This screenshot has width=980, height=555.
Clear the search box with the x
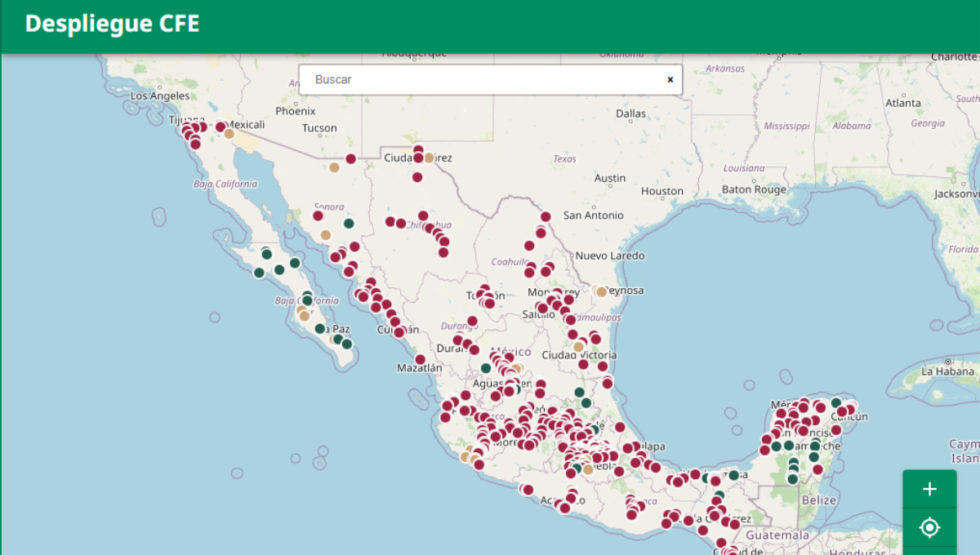point(670,80)
